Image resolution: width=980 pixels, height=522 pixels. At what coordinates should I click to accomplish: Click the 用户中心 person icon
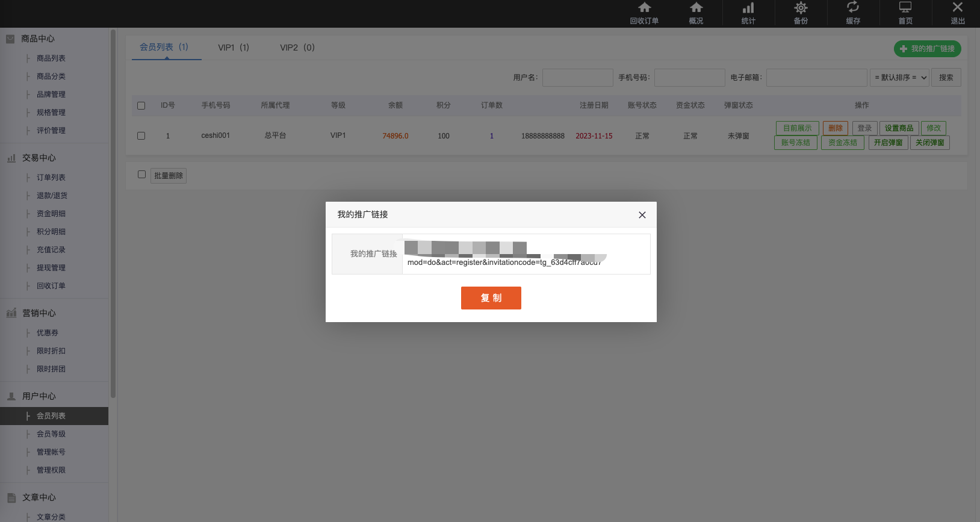11,396
